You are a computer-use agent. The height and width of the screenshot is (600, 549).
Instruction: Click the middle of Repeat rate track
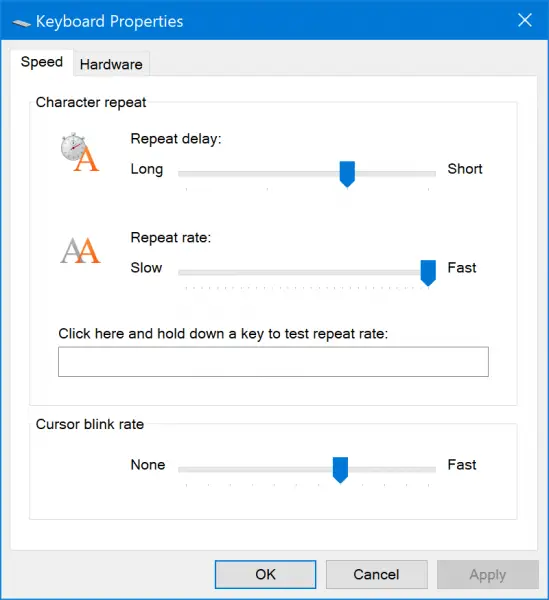click(x=307, y=272)
